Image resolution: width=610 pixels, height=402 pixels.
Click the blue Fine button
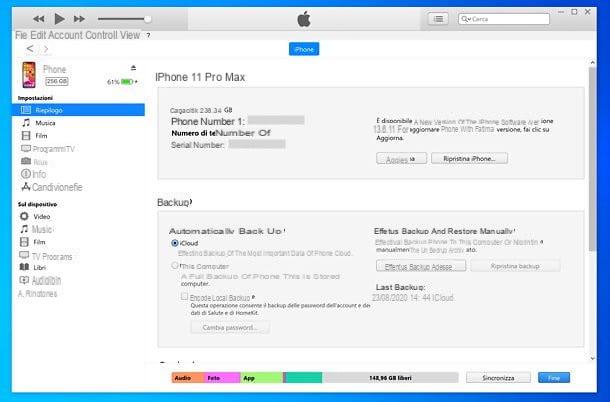tap(554, 378)
